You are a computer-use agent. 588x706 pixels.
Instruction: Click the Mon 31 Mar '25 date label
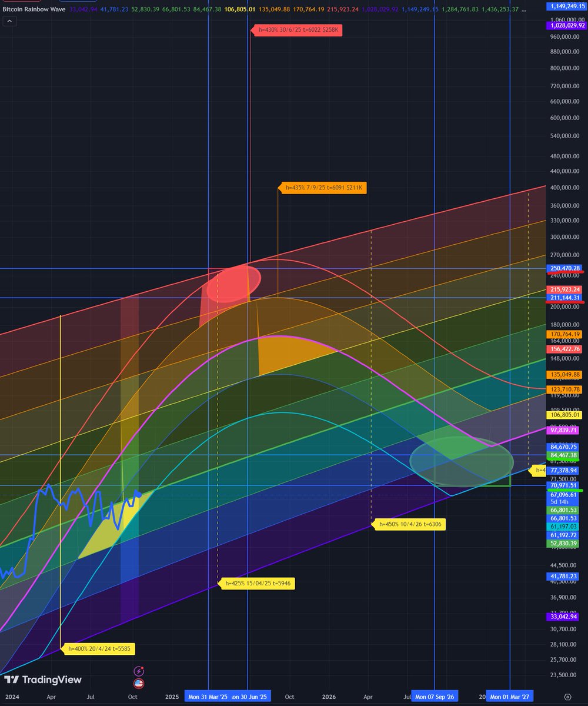point(208,697)
